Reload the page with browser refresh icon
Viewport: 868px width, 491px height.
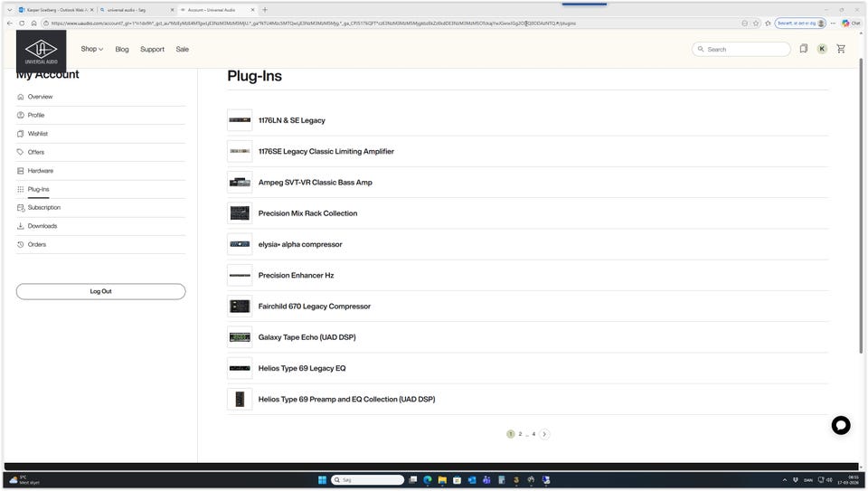tap(22, 24)
